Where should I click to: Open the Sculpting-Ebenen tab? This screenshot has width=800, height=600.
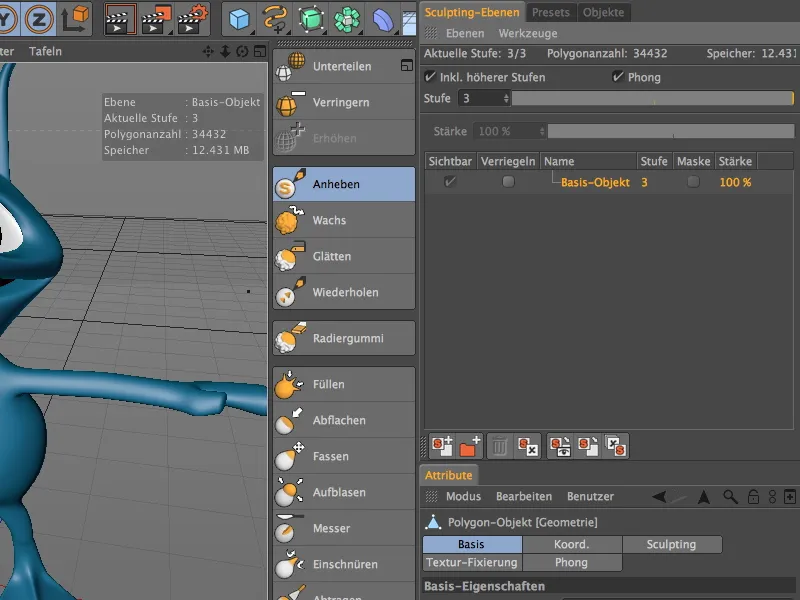pyautogui.click(x=472, y=12)
